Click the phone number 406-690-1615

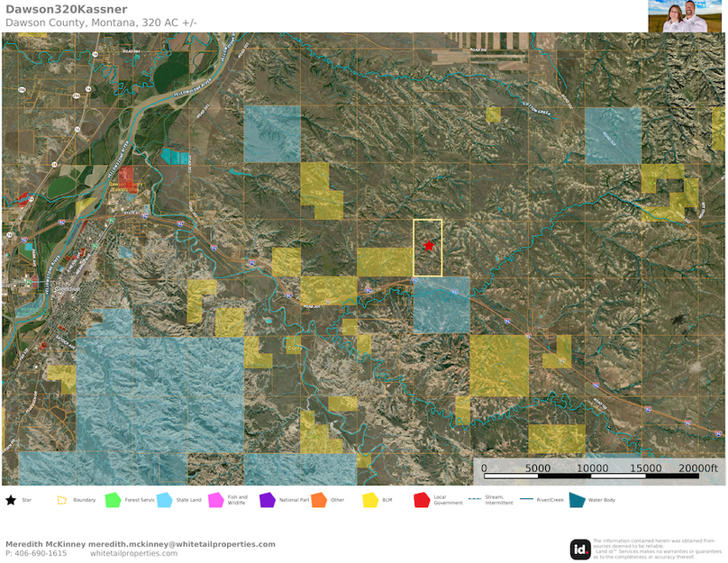(x=36, y=553)
